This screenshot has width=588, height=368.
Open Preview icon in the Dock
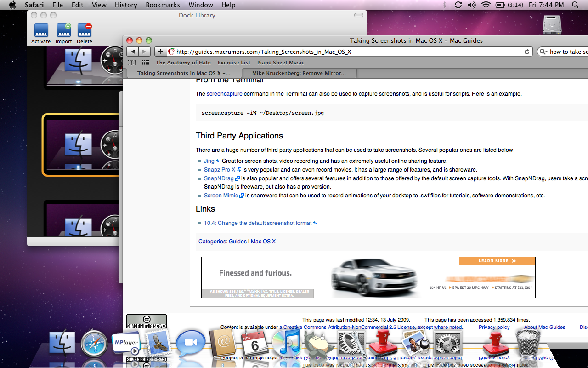pos(415,343)
